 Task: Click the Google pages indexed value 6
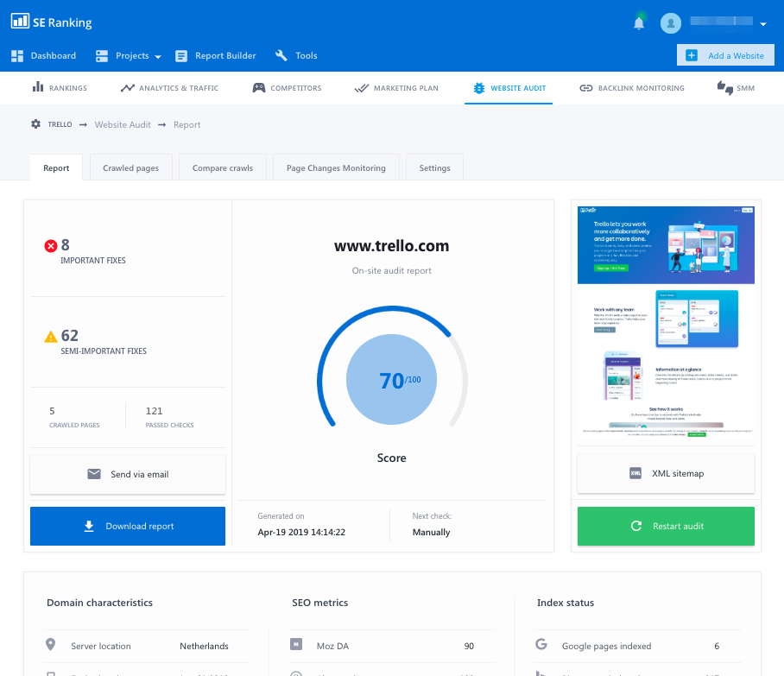pos(717,646)
